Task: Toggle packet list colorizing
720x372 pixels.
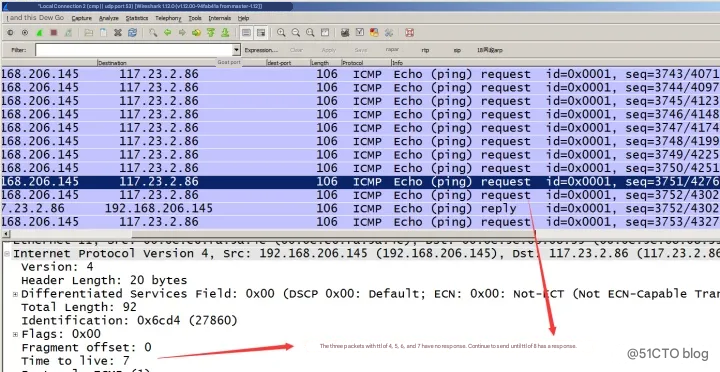Action: point(246,33)
